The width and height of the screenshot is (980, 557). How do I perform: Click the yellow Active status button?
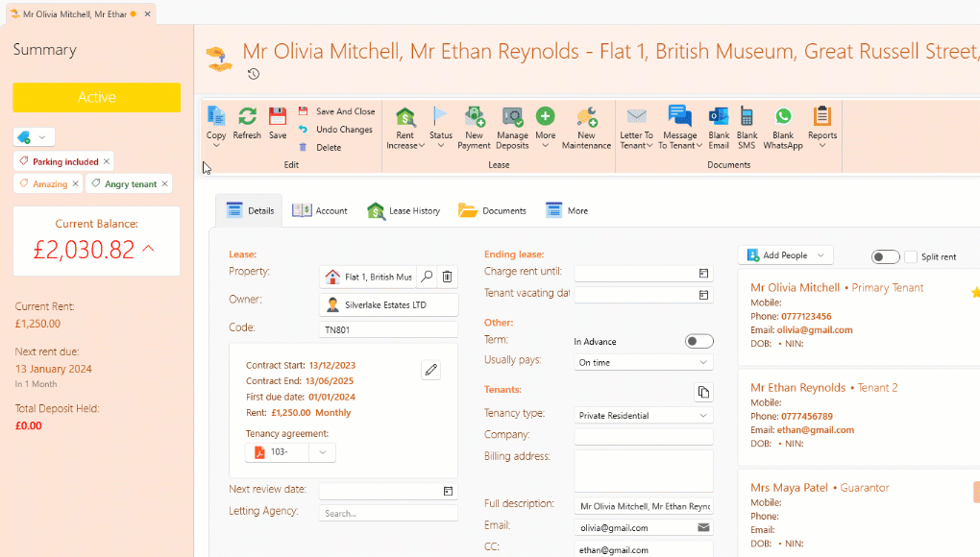tap(96, 97)
